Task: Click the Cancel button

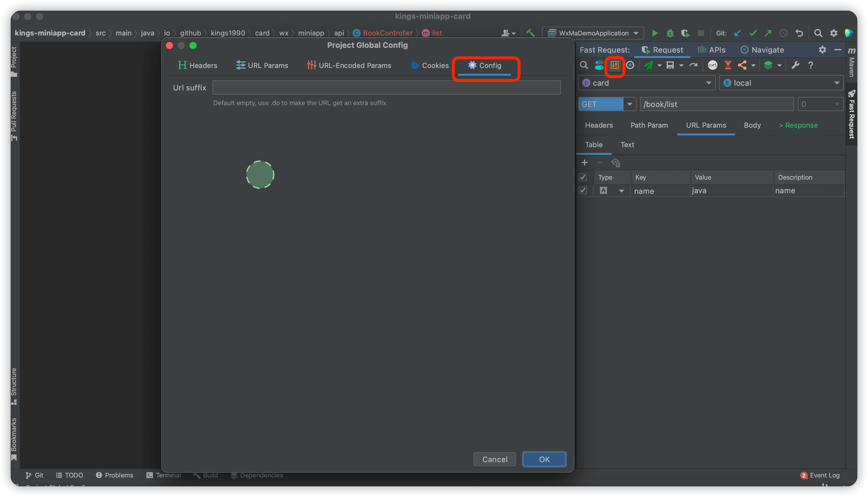Action: 495,459
